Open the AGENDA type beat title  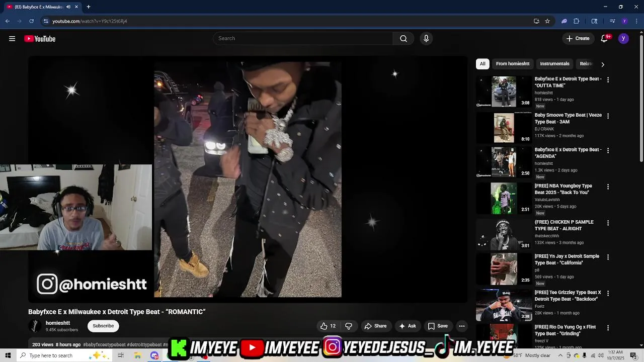568,153
